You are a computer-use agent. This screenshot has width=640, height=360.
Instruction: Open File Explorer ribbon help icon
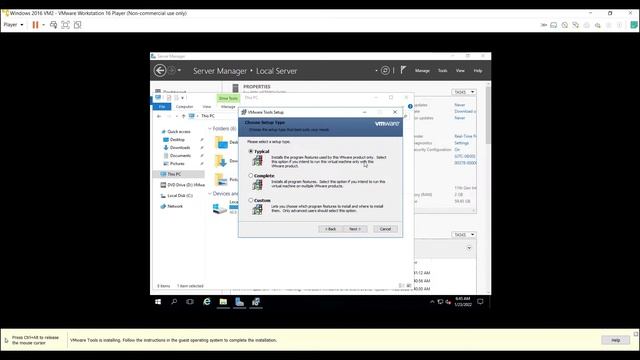coord(410,107)
